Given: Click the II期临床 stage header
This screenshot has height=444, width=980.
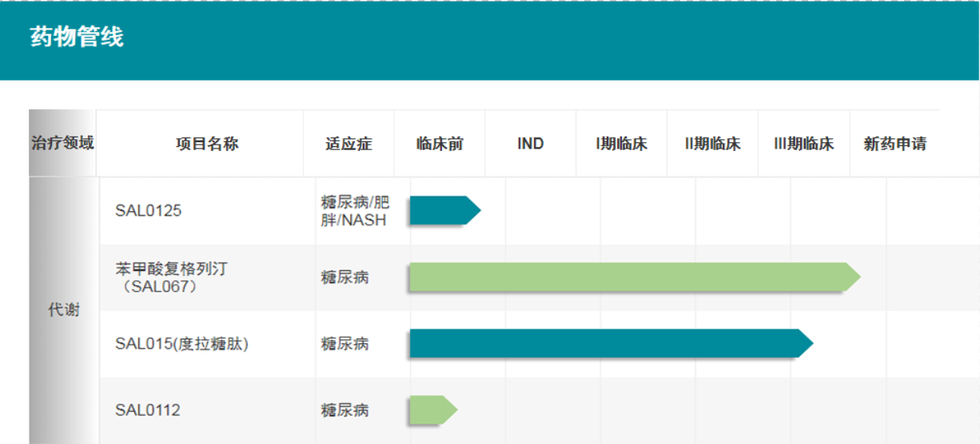Looking at the screenshot, I should 712,144.
